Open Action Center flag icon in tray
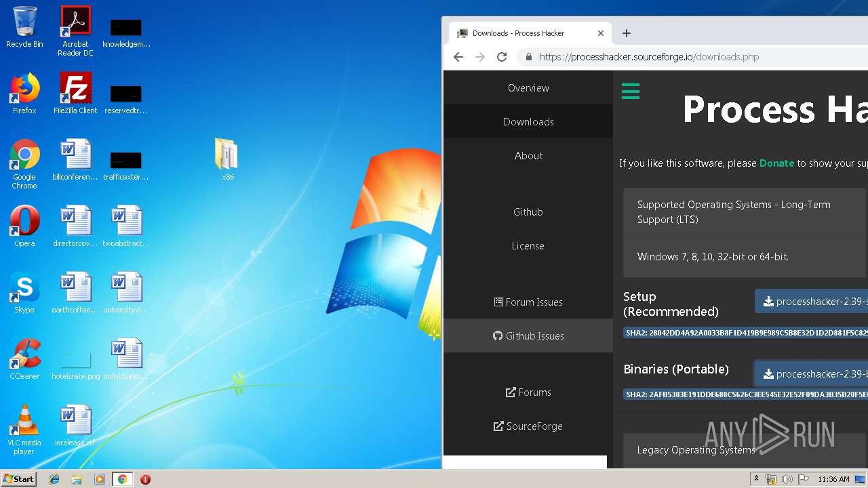 tap(802, 479)
